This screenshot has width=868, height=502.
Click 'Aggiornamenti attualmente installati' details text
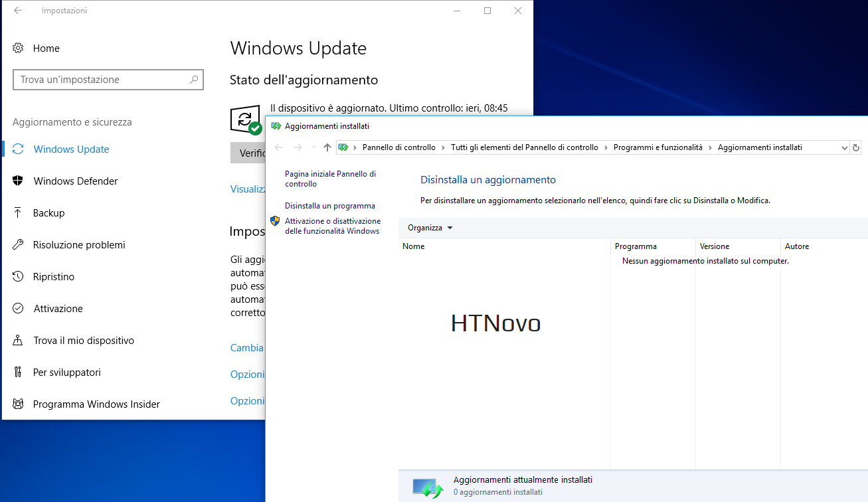[523, 479]
